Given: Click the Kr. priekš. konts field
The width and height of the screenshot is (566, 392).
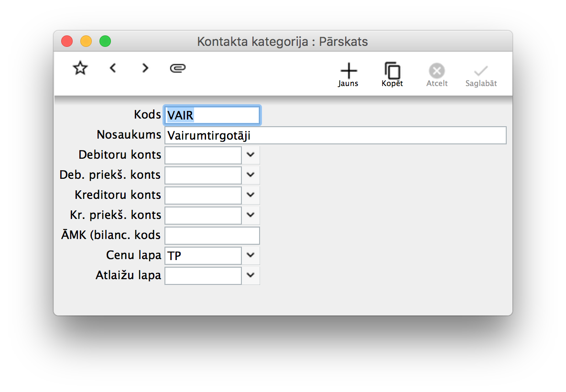Looking at the screenshot, I should 203,216.
